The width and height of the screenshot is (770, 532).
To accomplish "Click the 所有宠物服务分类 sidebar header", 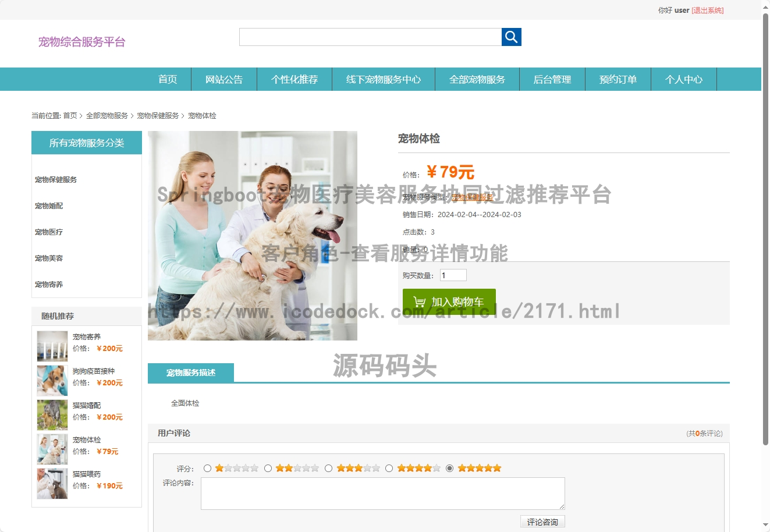I will pos(87,143).
